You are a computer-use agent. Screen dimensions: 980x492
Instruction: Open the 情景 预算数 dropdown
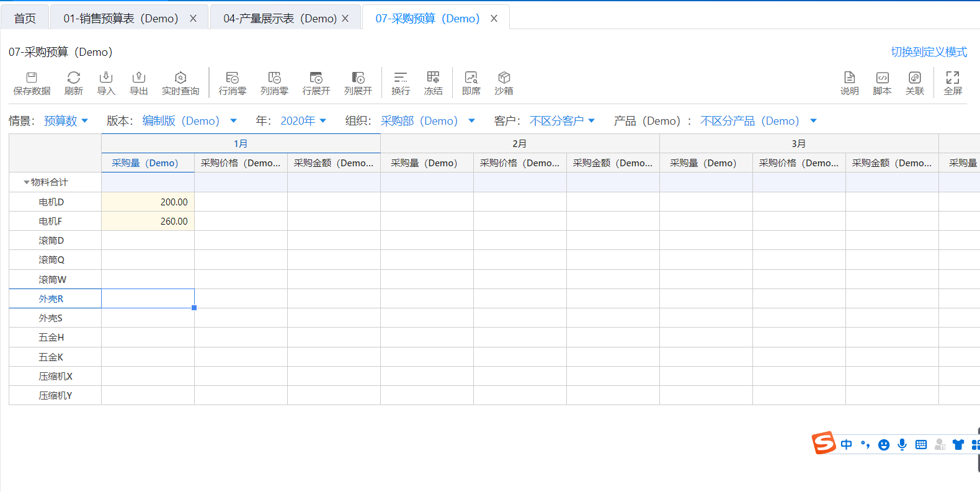tap(66, 121)
